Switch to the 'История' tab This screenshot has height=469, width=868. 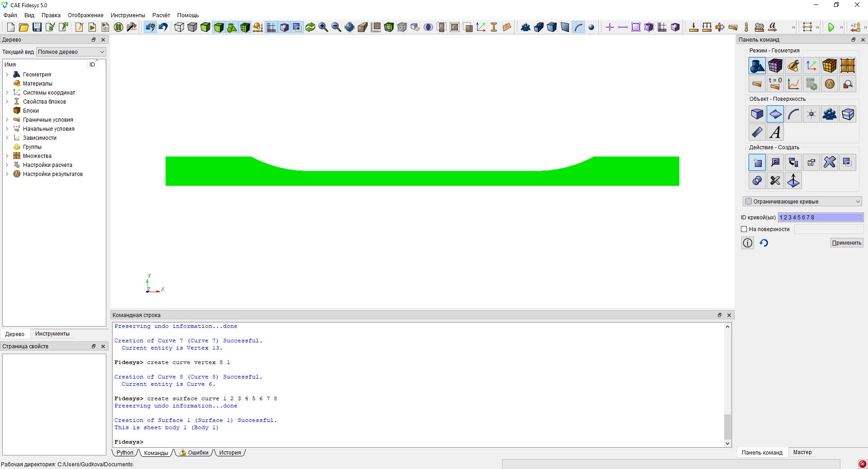tap(230, 453)
